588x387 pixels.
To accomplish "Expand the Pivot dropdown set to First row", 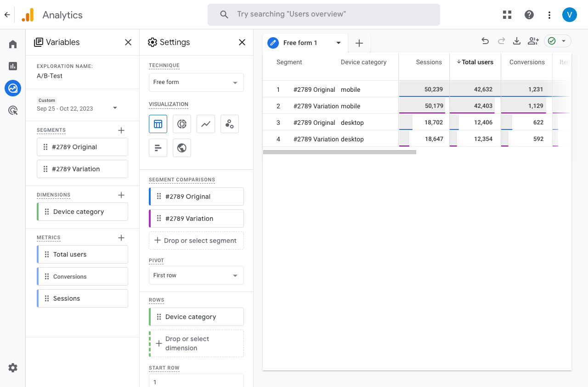I will point(196,275).
